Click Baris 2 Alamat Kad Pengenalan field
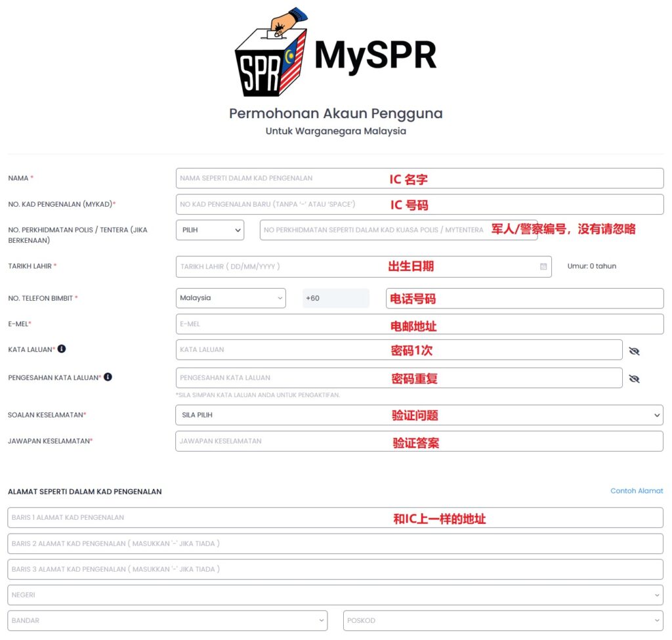672x640 pixels. [335, 544]
